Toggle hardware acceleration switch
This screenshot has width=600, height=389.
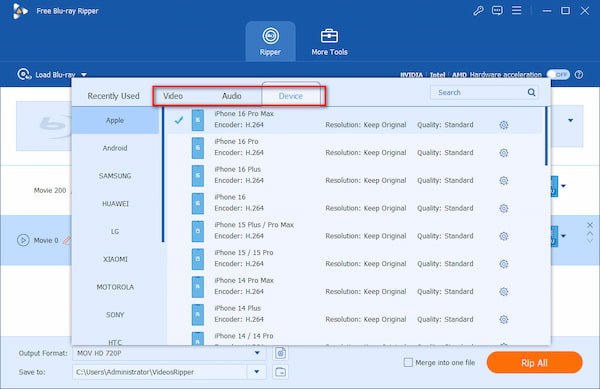558,75
